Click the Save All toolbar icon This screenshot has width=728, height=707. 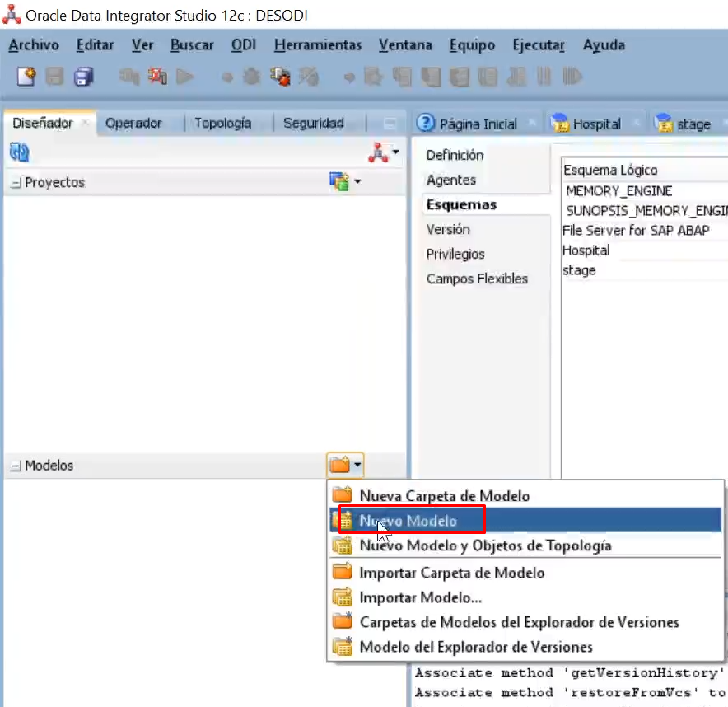[83, 77]
